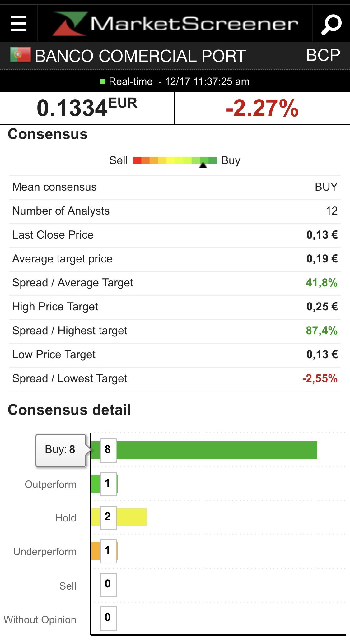Tap the Portugal flag icon

click(20, 55)
